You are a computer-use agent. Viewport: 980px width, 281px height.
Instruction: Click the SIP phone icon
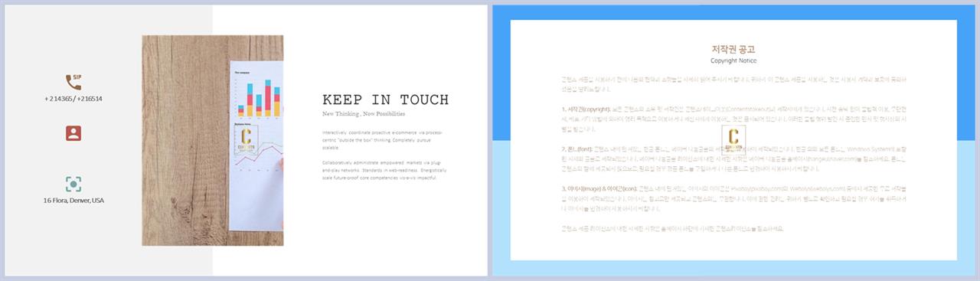coord(73,81)
